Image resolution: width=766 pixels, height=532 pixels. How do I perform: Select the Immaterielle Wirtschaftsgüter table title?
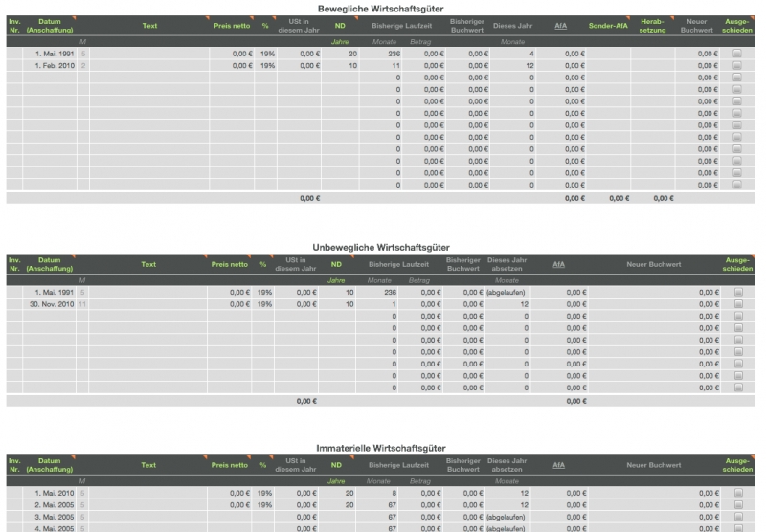tap(381, 447)
